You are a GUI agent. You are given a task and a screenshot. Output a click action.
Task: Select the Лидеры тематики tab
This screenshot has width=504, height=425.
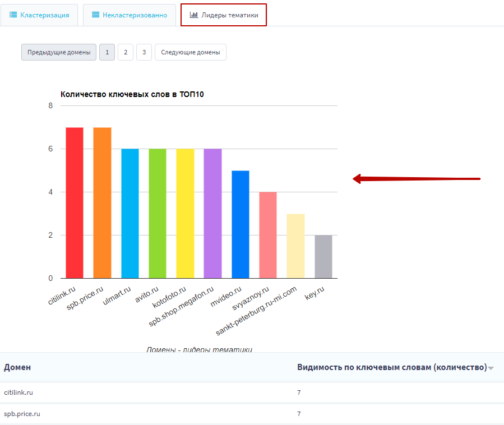point(224,15)
